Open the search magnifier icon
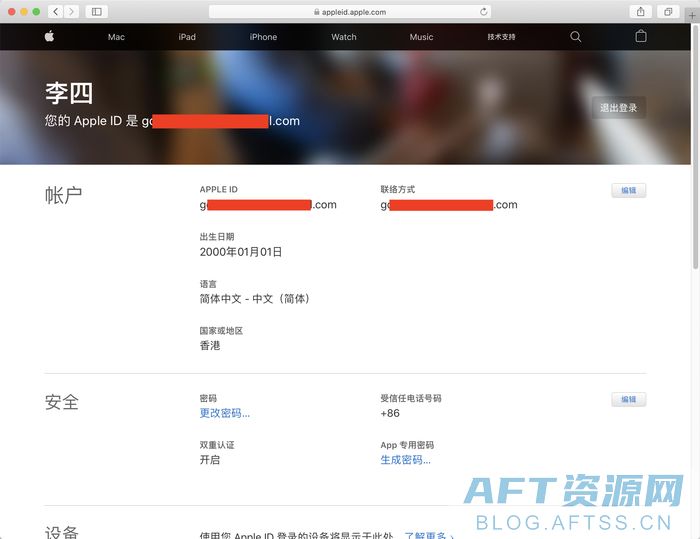Viewport: 700px width, 539px height. point(575,37)
